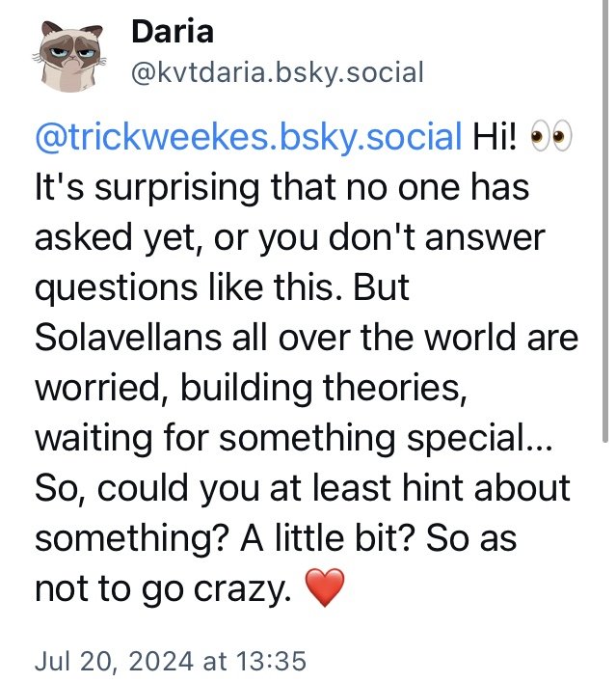Open Daria's grumpy cat avatar
The width and height of the screenshot is (616, 682).
point(70,54)
